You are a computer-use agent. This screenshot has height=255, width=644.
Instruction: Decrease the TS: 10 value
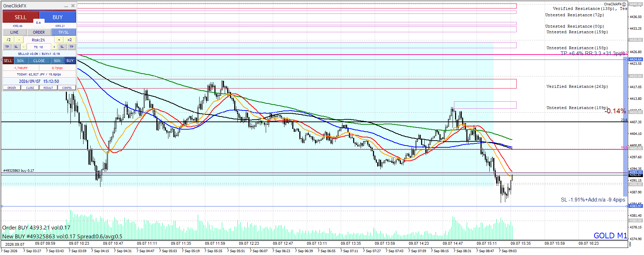coord(24,47)
